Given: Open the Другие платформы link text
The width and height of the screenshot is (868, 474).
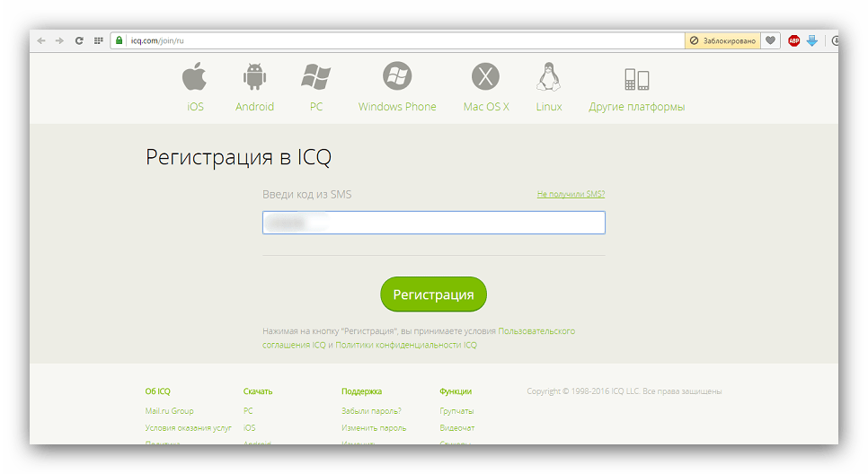Looking at the screenshot, I should coord(636,107).
